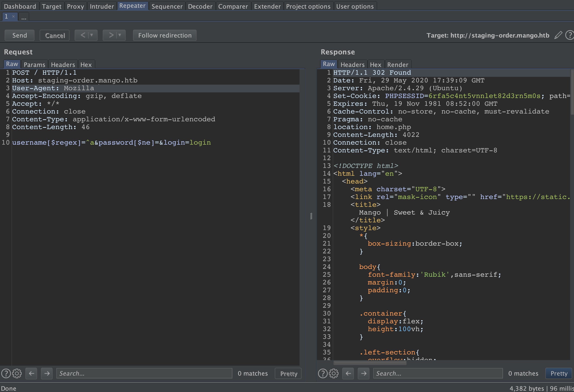
Task: Click Target: http://staging-order.mango.htb label
Action: (x=488, y=35)
